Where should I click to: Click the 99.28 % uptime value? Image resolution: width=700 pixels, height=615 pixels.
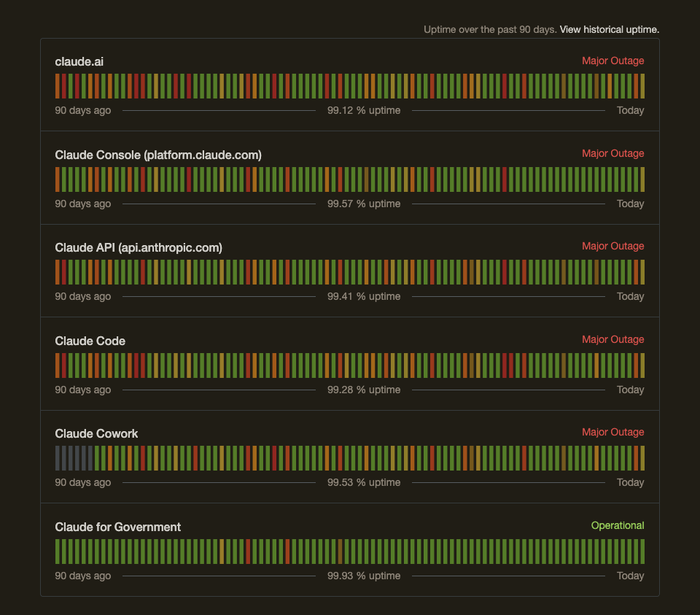pyautogui.click(x=364, y=390)
